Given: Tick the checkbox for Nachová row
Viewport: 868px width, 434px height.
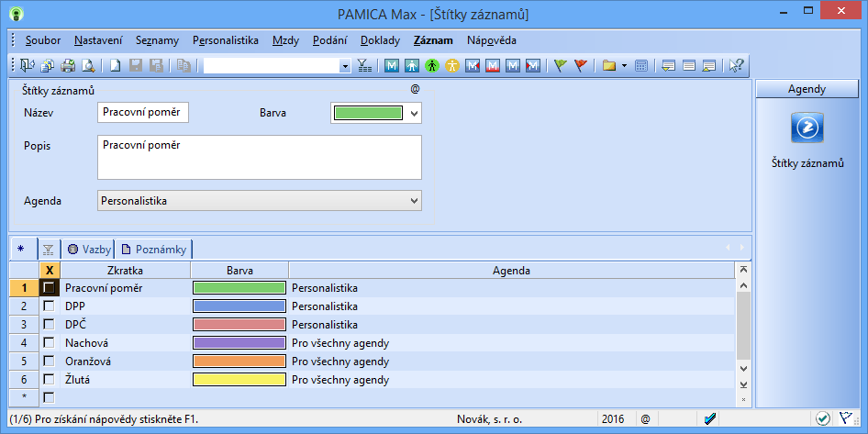Looking at the screenshot, I should coord(50,342).
